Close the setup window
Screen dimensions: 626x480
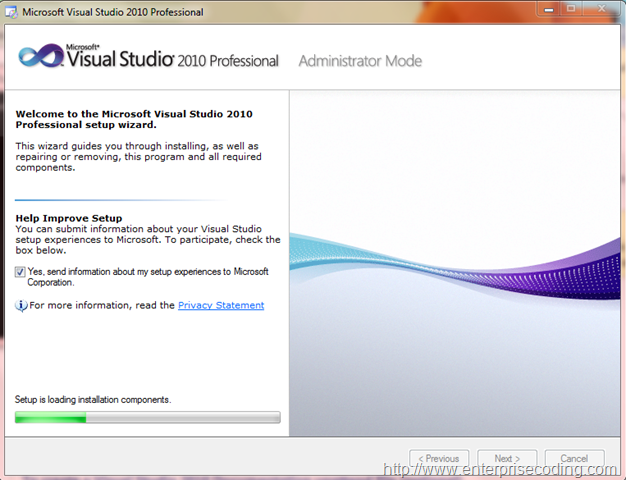(x=601, y=9)
